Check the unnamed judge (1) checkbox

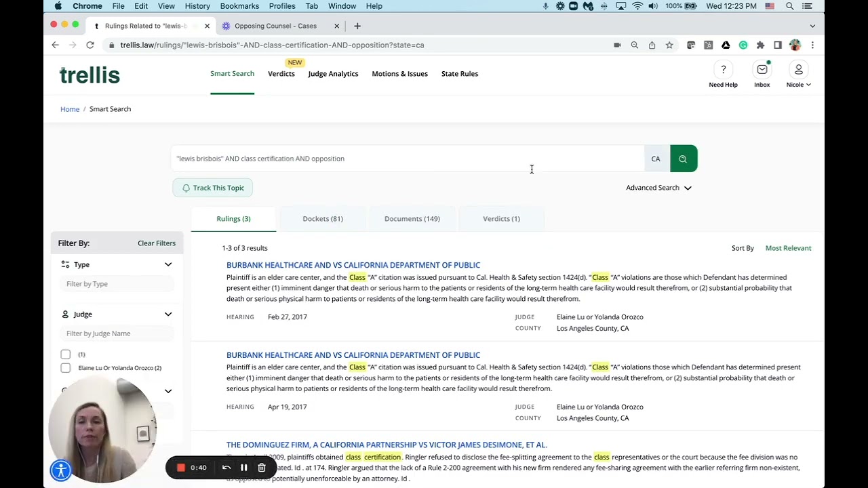(x=66, y=354)
